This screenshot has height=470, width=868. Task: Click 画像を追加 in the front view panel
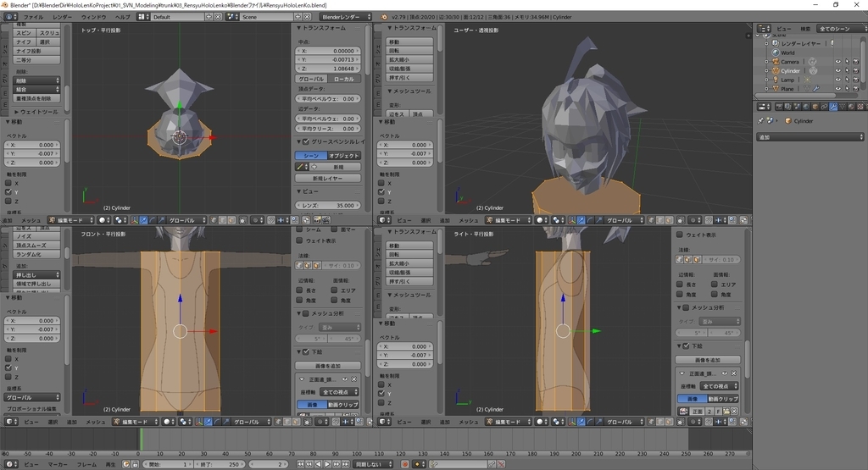click(x=328, y=366)
